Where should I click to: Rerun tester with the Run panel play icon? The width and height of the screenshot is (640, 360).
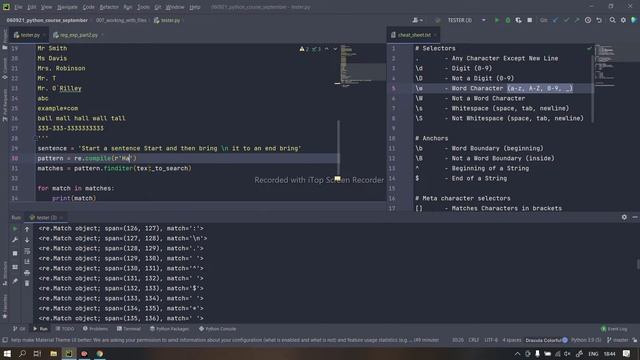pos(15,229)
